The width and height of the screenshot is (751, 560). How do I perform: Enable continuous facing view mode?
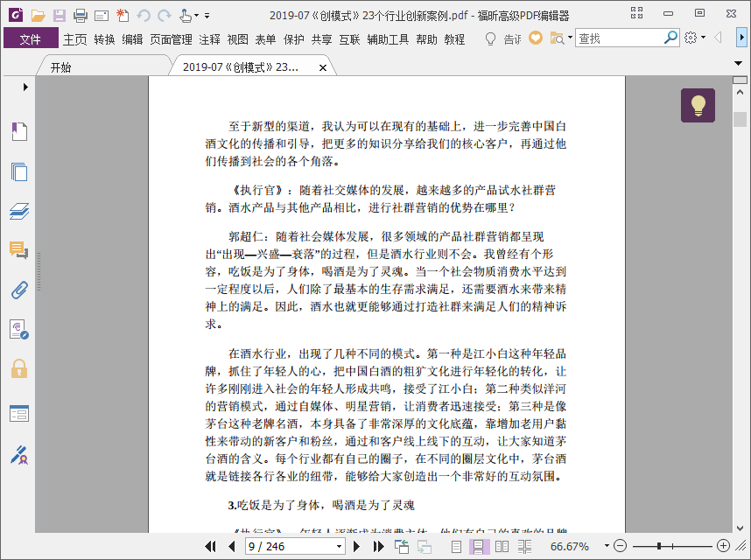[x=524, y=546]
